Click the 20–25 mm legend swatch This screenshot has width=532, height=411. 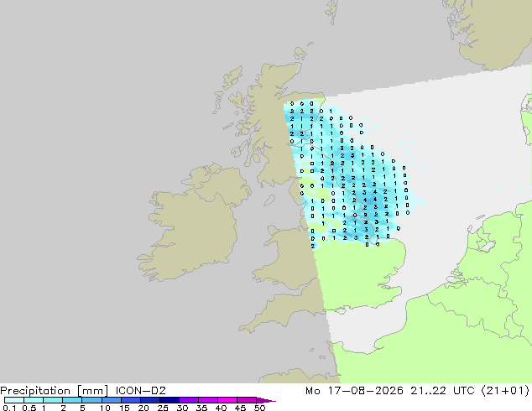tap(149, 400)
